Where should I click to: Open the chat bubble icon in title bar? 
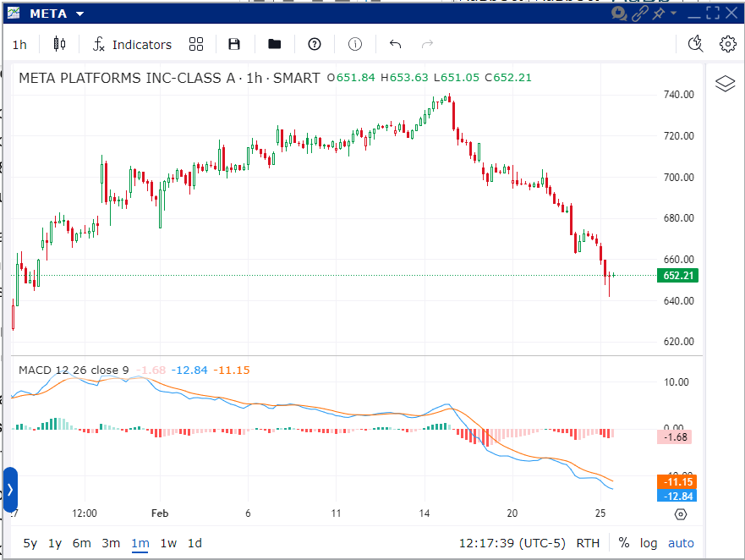tap(619, 14)
